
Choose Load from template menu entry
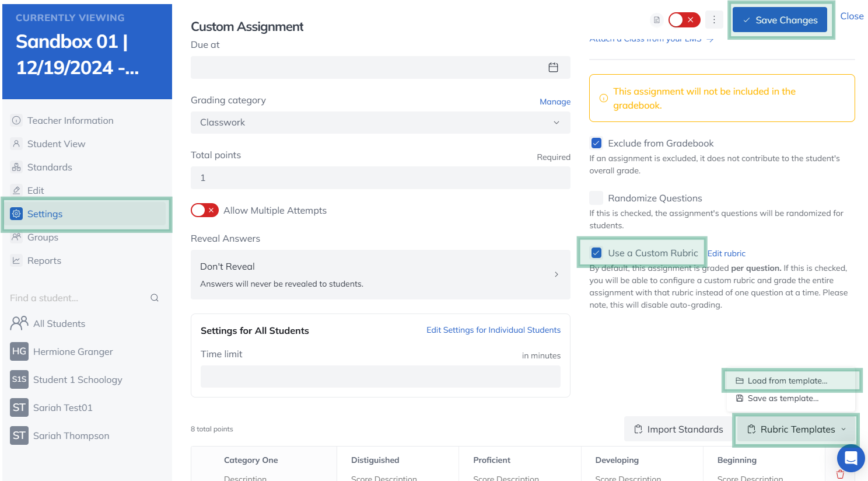click(787, 381)
